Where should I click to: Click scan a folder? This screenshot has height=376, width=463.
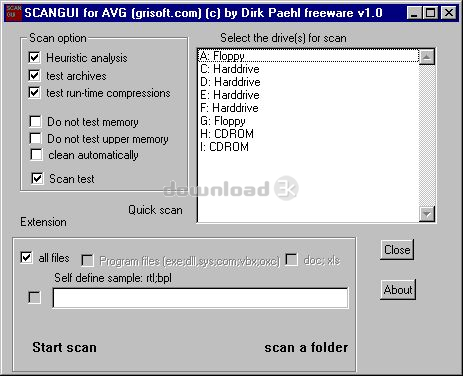pyautogui.click(x=306, y=348)
